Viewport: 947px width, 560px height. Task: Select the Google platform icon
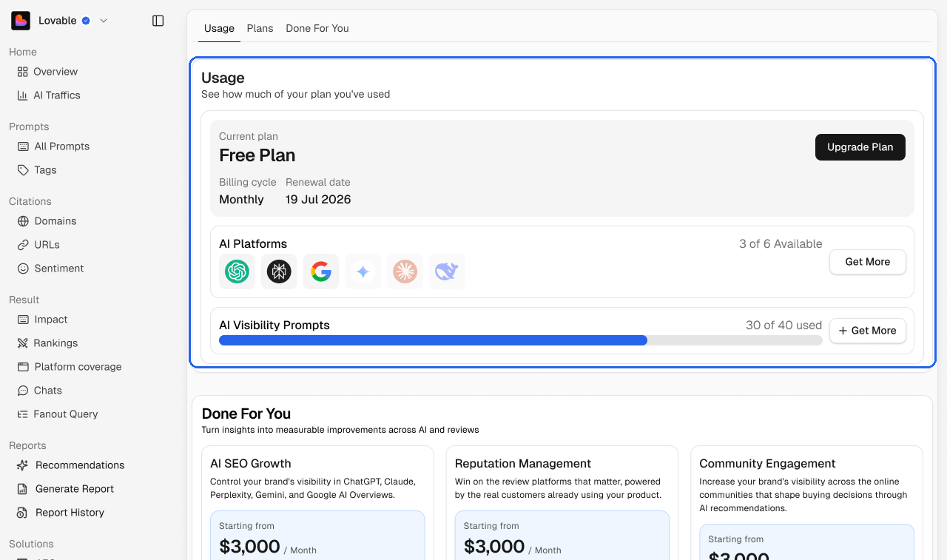click(x=321, y=271)
